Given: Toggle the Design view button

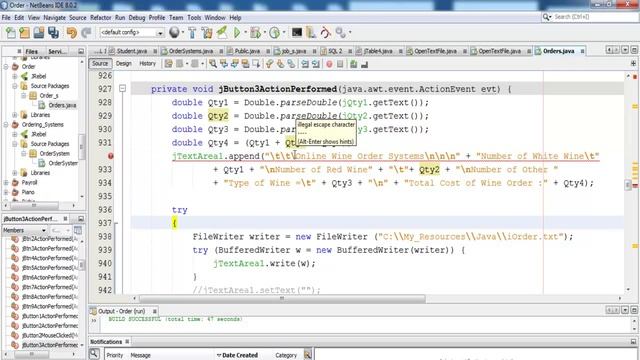Looking at the screenshot, I should [124, 64].
